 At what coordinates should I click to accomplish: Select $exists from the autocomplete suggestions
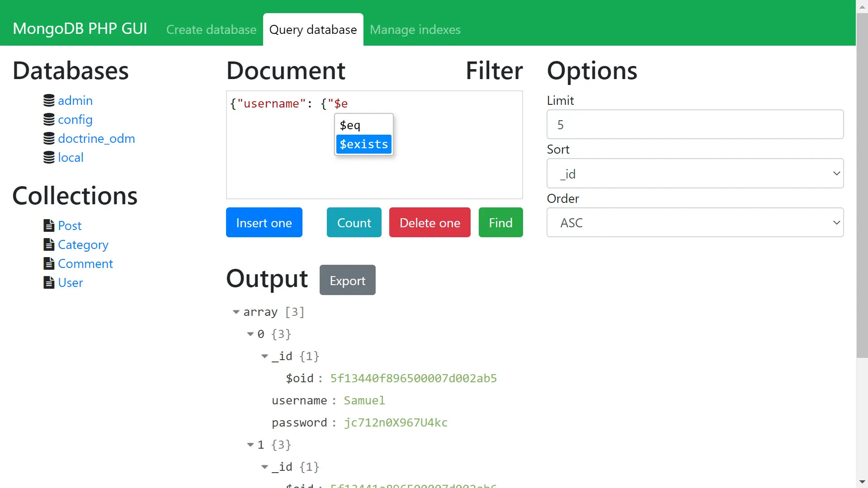363,144
